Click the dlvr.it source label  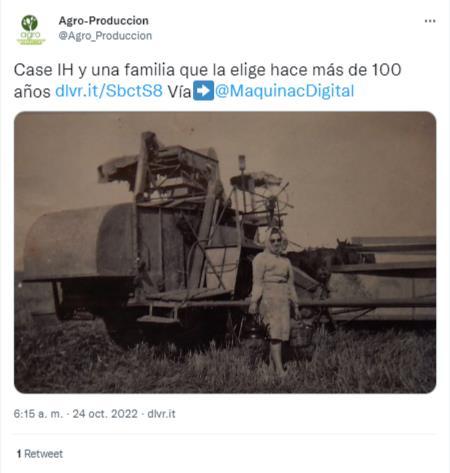pyautogui.click(x=161, y=414)
